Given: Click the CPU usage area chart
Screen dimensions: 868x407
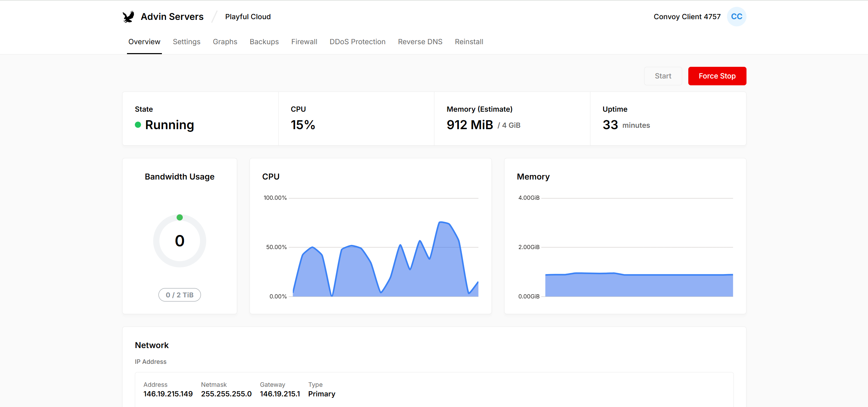Looking at the screenshot, I should point(385,259).
